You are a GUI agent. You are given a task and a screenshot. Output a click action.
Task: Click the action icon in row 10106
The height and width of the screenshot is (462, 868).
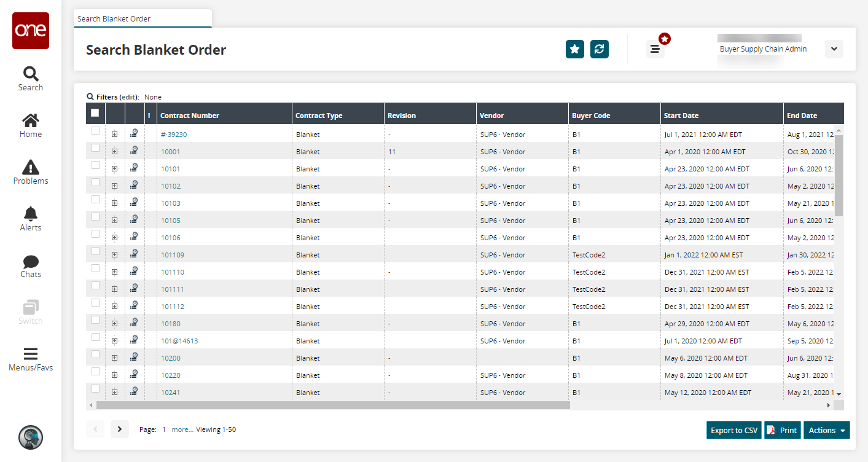[134, 237]
